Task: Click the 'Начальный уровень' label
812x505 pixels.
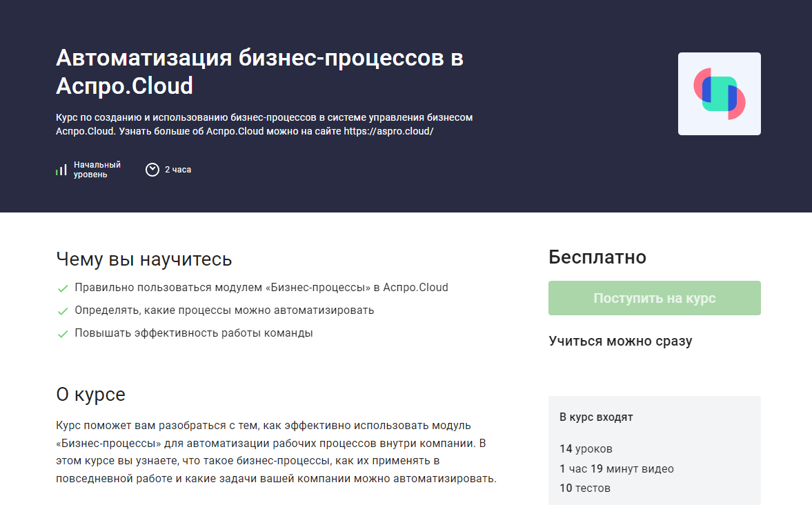Action: coord(97,170)
